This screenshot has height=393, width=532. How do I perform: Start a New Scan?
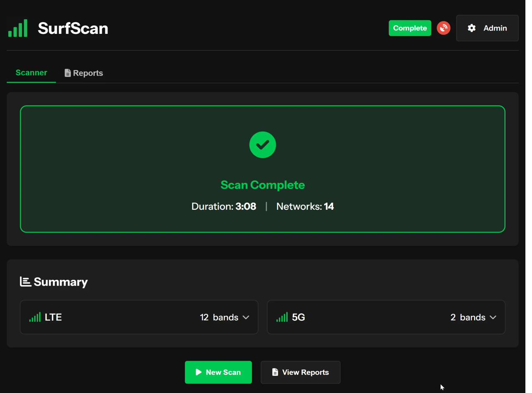pyautogui.click(x=218, y=372)
